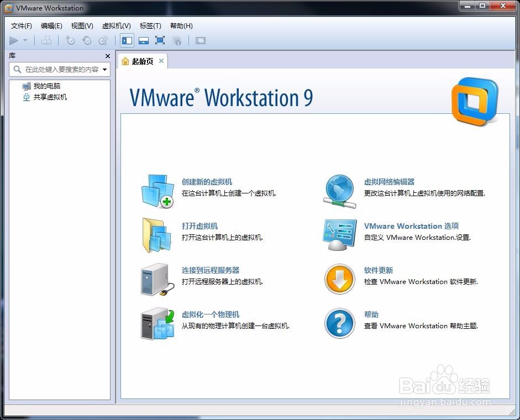Click the 检查 VMware Workstation 软件更新 text
Image resolution: width=520 pixels, height=420 pixels.
[x=421, y=281]
